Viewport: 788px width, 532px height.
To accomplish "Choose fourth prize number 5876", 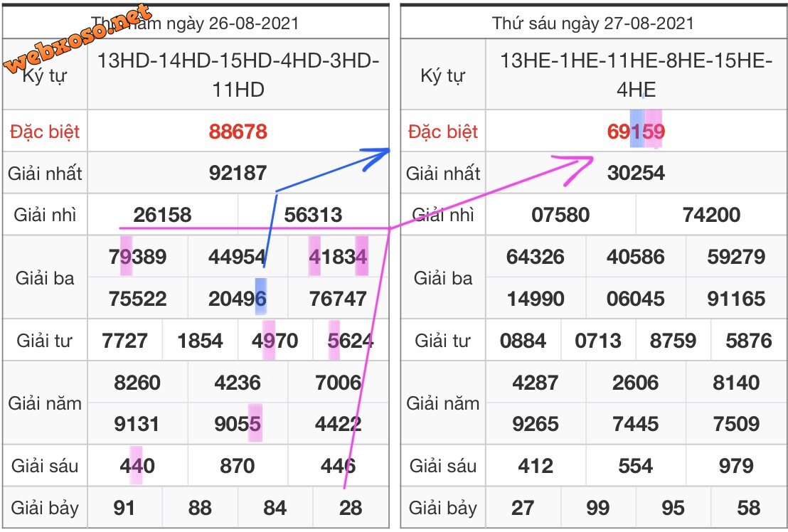I will (x=749, y=341).
